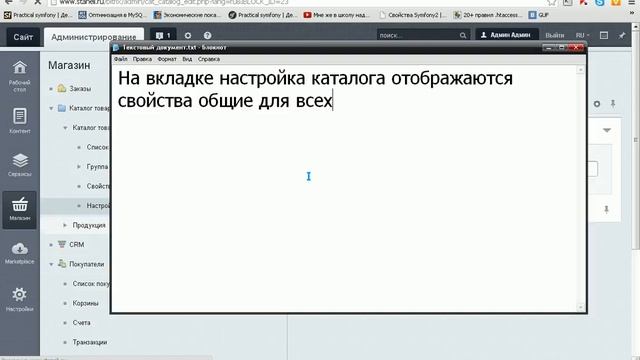Viewport: 640px width, 360px height.
Task: Open the YouTube Мне же в школу bookmark
Action: coord(337,15)
